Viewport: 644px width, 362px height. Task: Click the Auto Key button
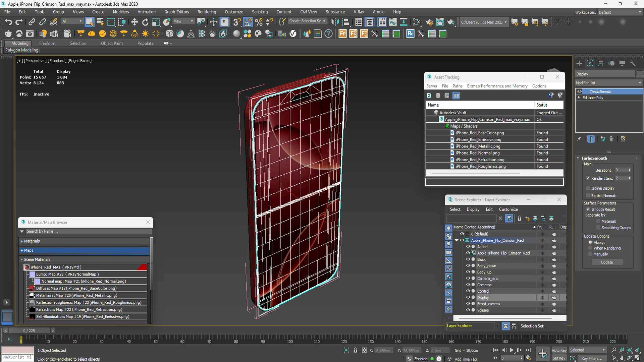pyautogui.click(x=559, y=350)
